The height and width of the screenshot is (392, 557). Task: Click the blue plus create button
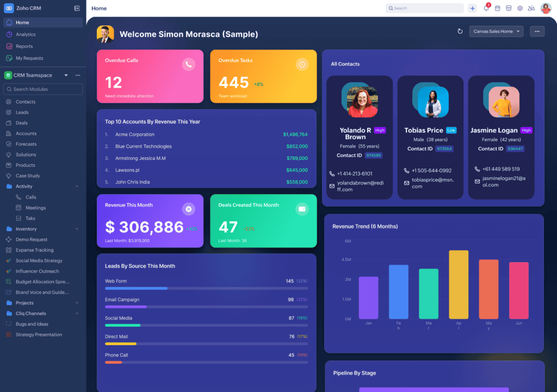pyautogui.click(x=472, y=8)
